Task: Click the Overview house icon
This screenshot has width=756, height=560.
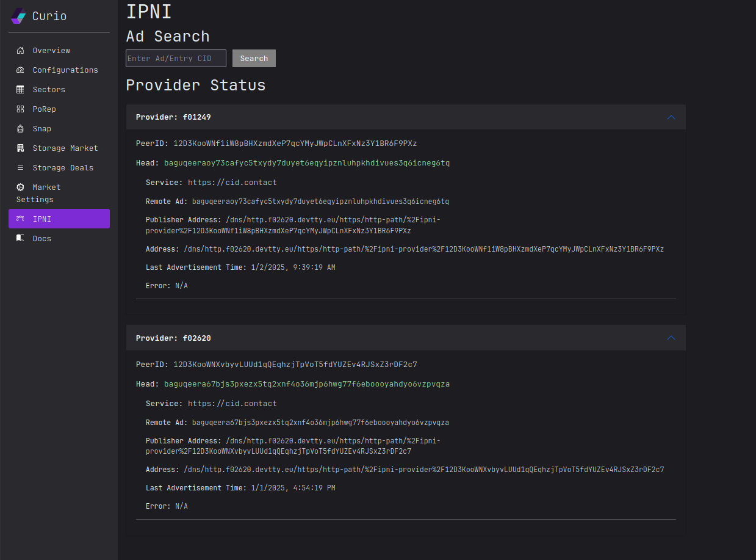Action: pos(20,51)
